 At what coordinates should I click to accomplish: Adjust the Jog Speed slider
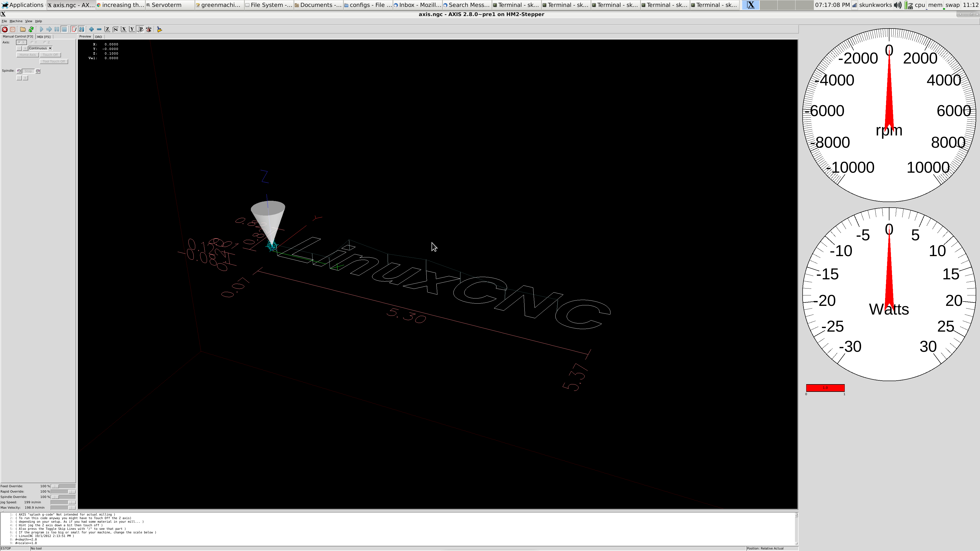coord(63,502)
